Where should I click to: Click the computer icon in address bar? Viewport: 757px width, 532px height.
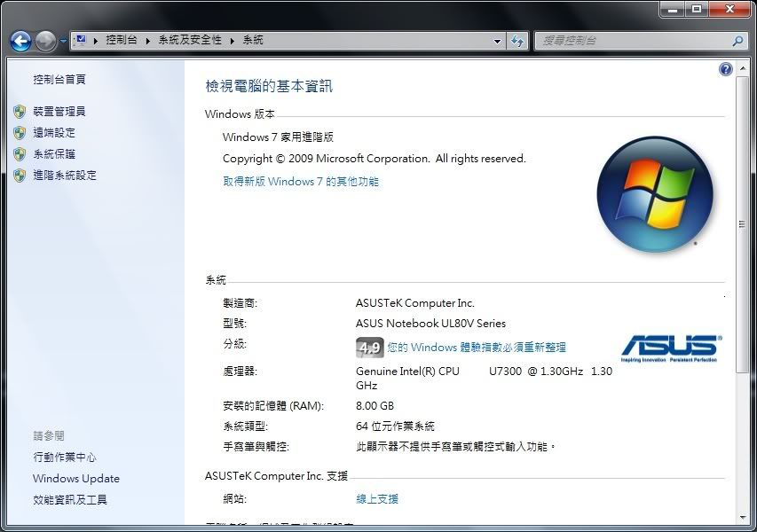click(x=81, y=40)
